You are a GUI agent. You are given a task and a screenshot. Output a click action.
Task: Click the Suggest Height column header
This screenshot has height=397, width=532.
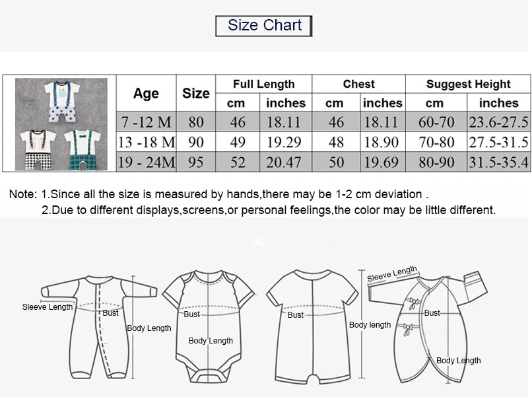tap(468, 84)
